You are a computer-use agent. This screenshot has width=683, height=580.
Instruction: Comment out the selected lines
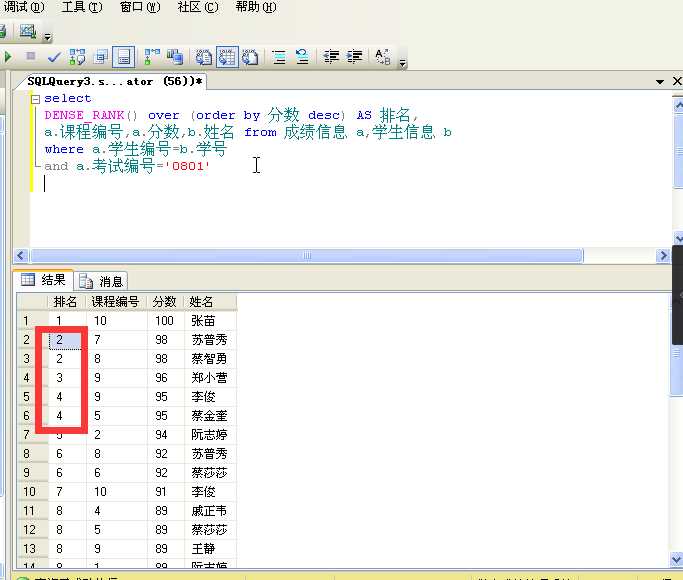coord(279,57)
